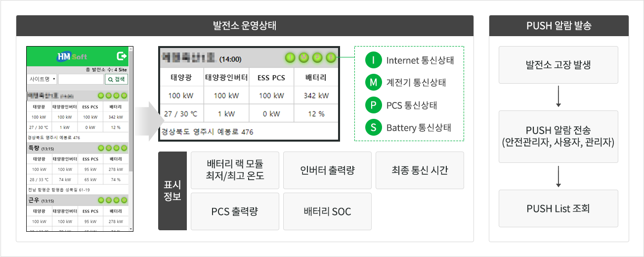Screen dimensions: 644x257
Task: Select the 득량 site row header
Action: [78, 148]
